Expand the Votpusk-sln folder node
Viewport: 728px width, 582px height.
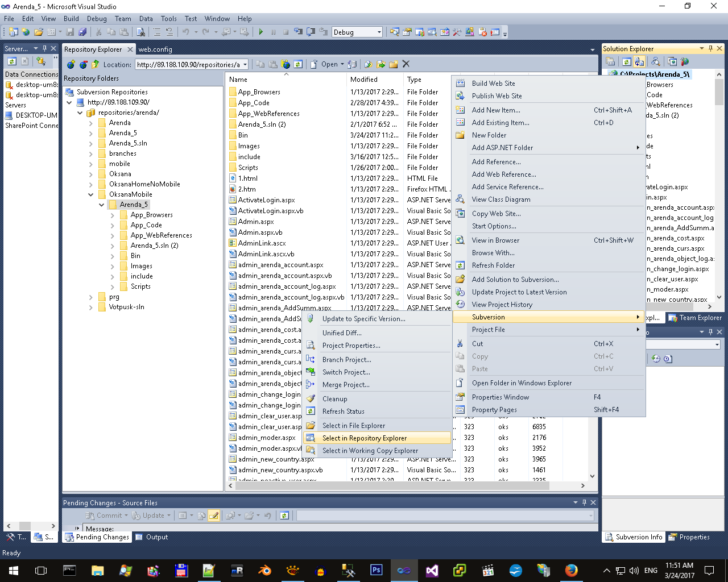pyautogui.click(x=91, y=307)
